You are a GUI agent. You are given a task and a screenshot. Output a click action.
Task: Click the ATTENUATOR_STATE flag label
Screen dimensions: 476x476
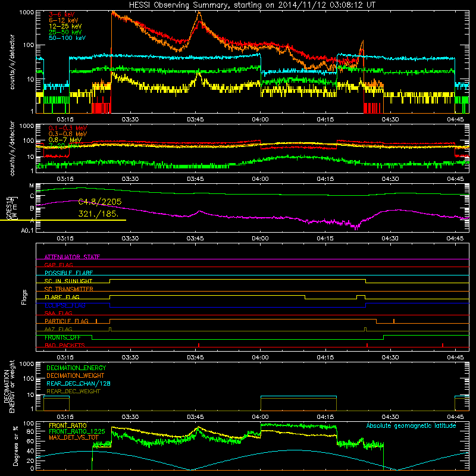coord(72,257)
